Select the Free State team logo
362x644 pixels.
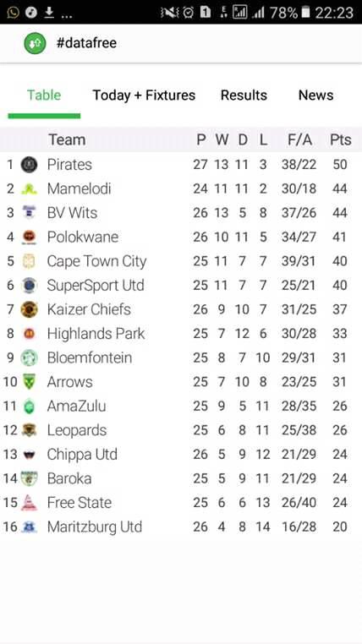point(29,503)
